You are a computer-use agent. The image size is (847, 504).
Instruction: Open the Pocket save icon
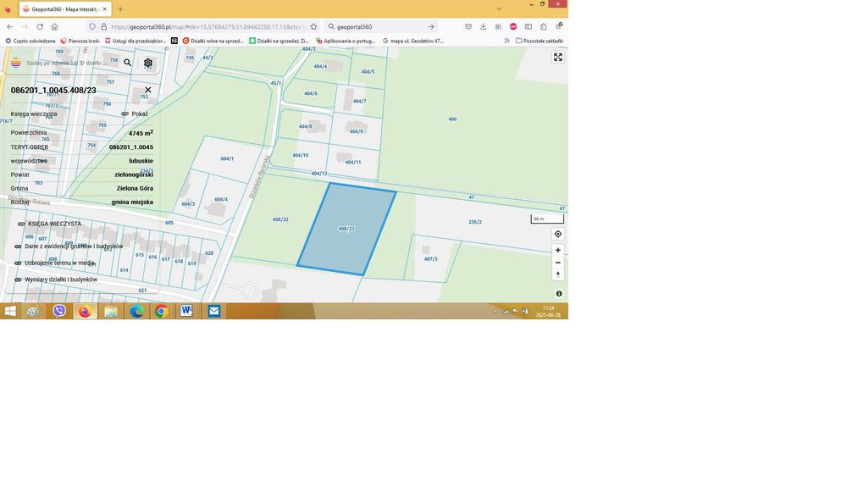tap(468, 26)
